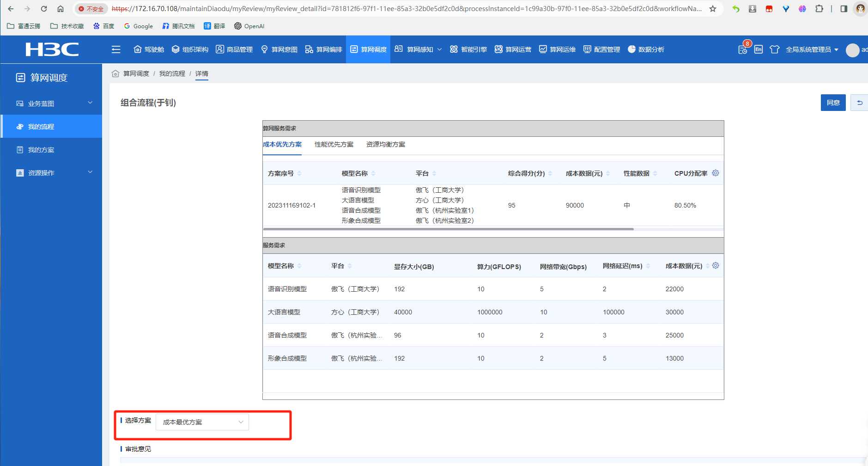The image size is (868, 466).
Task: Open 驾驶舱 menu
Action: [149, 49]
